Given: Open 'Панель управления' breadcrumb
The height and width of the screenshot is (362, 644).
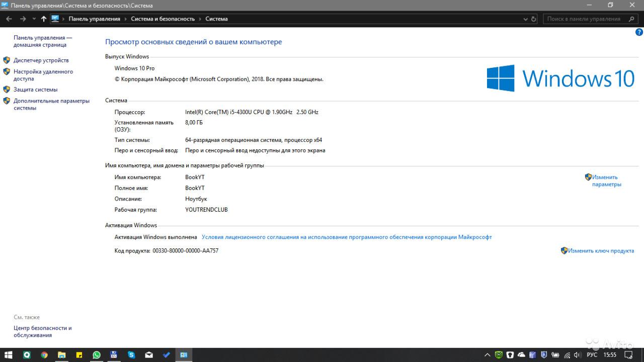Looking at the screenshot, I should (95, 19).
